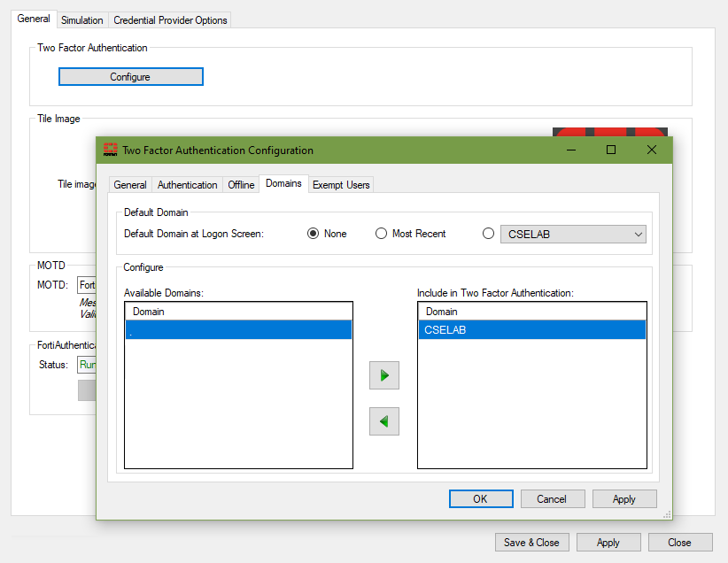Click the green right arrow to include domain
The width and height of the screenshot is (728, 563).
384,375
